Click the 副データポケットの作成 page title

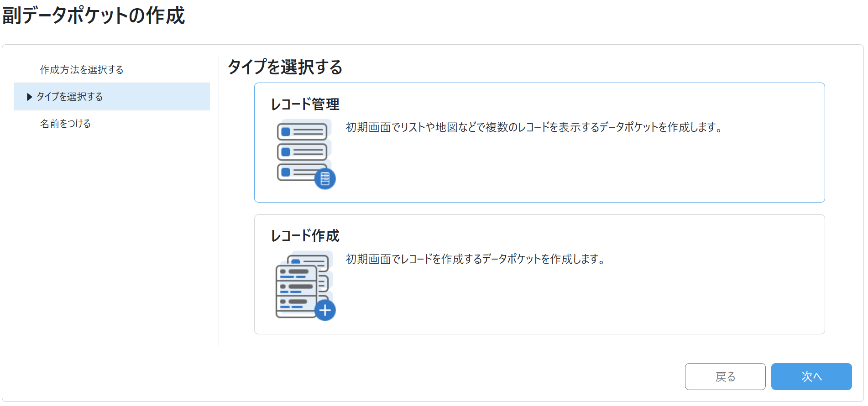coord(94,16)
